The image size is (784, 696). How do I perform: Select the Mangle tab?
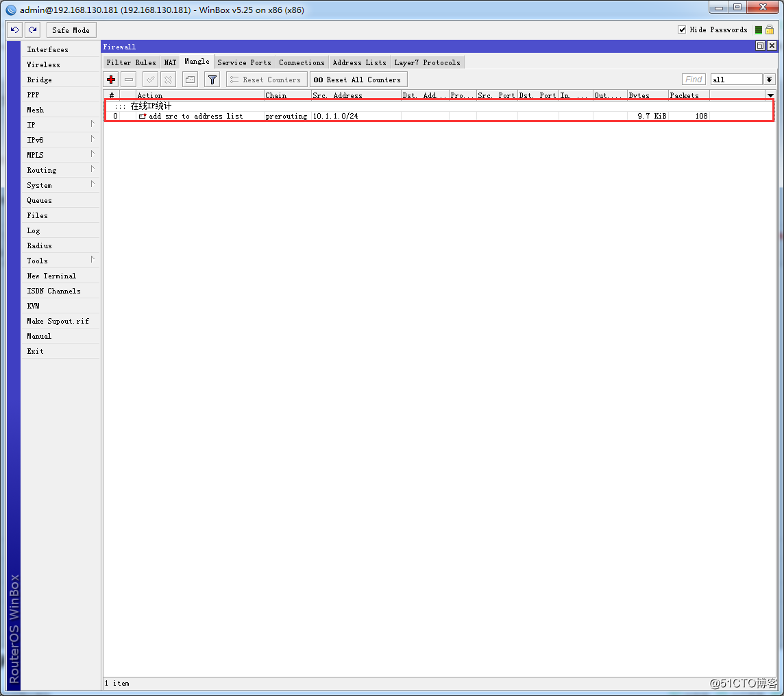(197, 62)
